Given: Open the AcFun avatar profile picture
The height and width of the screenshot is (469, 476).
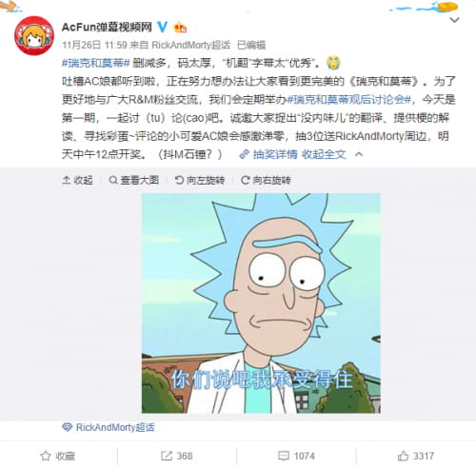Looking at the screenshot, I should click(x=34, y=36).
